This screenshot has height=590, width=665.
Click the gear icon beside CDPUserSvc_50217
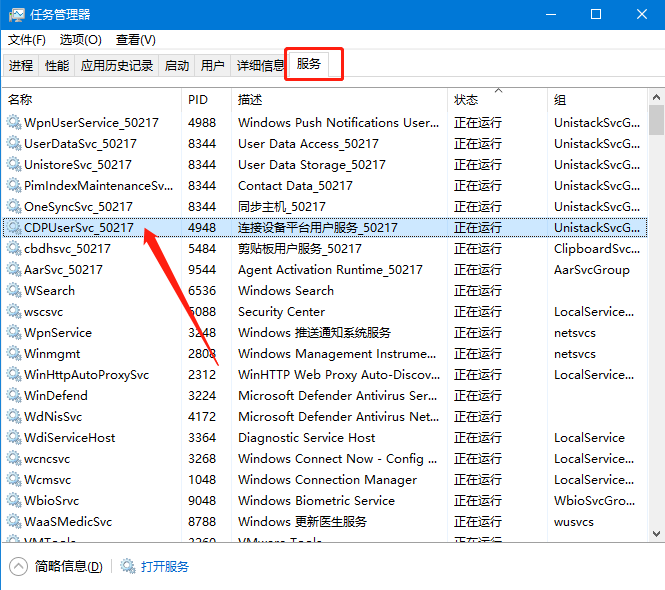pos(14,227)
